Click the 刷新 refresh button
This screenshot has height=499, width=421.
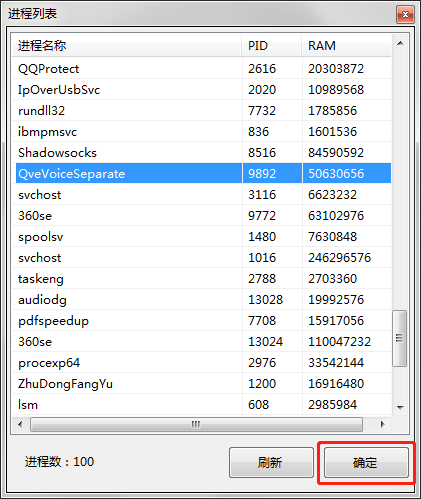(271, 463)
